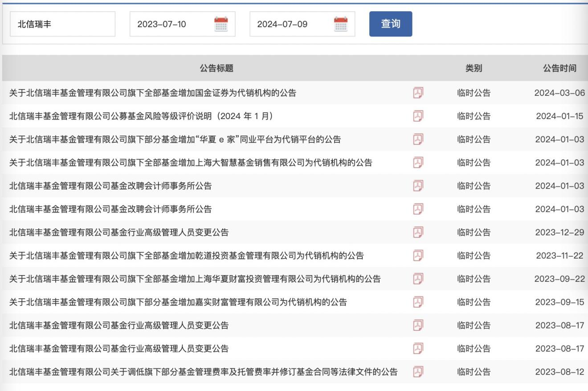Image resolution: width=588 pixels, height=391 pixels.
Task: Click 临时公告 in the 调低管理费率 row
Action: 474,371
